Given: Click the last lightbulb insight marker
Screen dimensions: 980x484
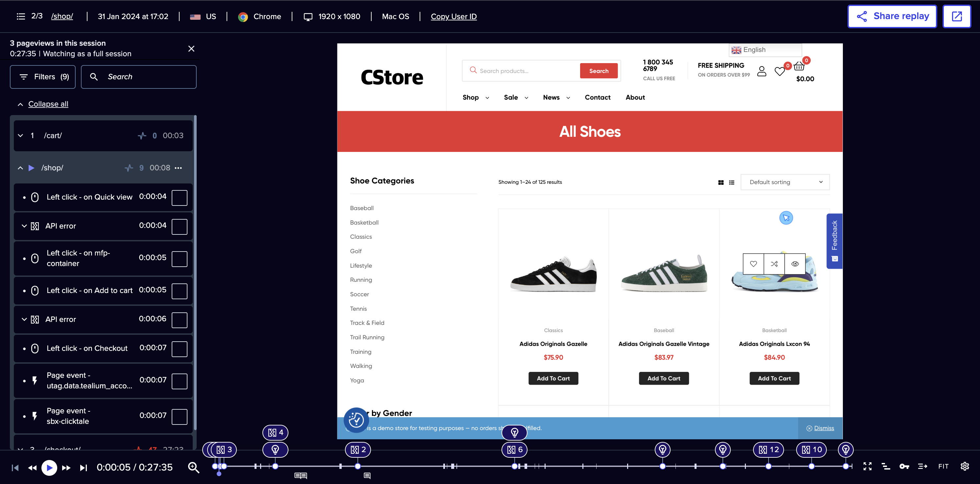Looking at the screenshot, I should (846, 450).
